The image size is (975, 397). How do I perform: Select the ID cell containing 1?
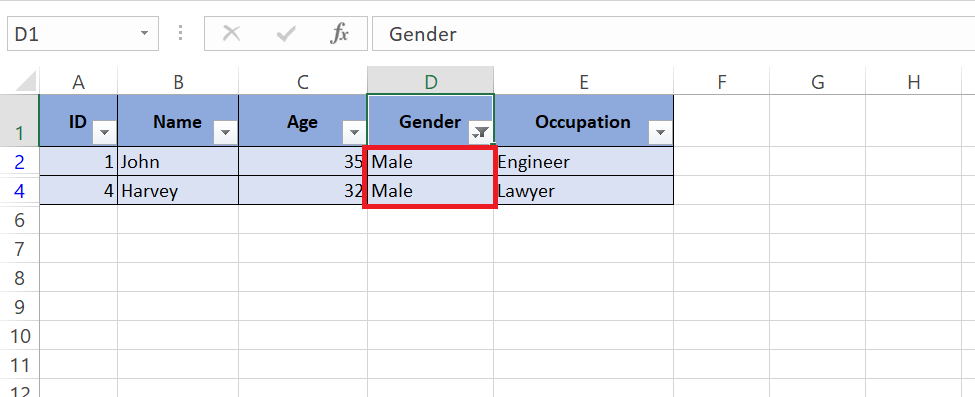click(x=78, y=161)
